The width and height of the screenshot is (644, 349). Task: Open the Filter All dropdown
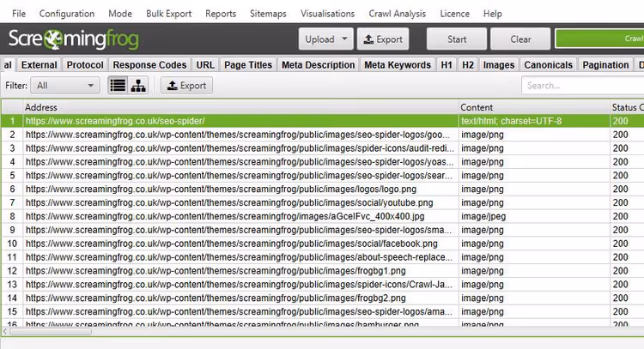tap(65, 85)
